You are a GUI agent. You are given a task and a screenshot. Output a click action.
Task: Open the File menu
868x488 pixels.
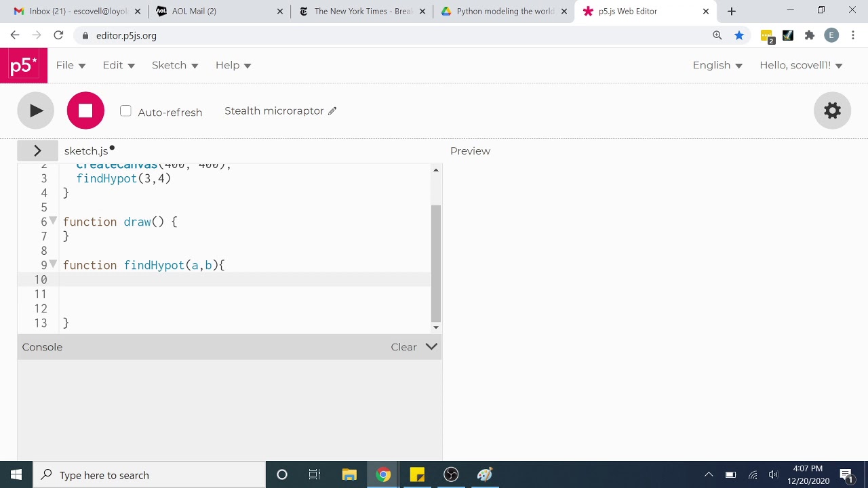tap(71, 65)
